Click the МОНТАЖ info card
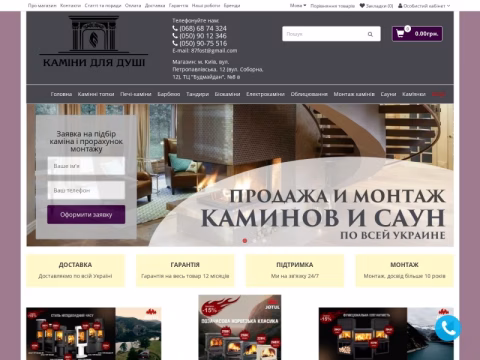Image resolution: width=480 pixels, height=360 pixels. click(404, 271)
